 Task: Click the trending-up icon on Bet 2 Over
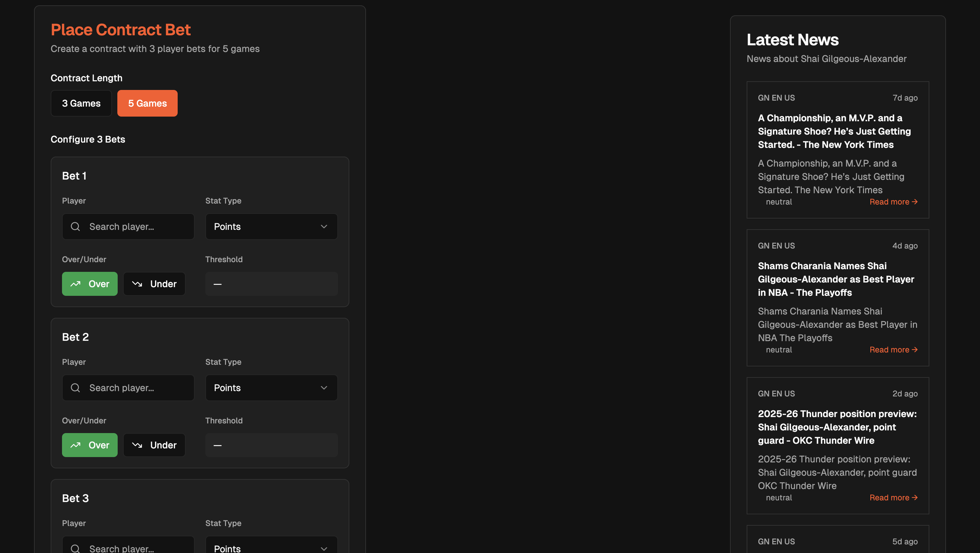pyautogui.click(x=76, y=445)
